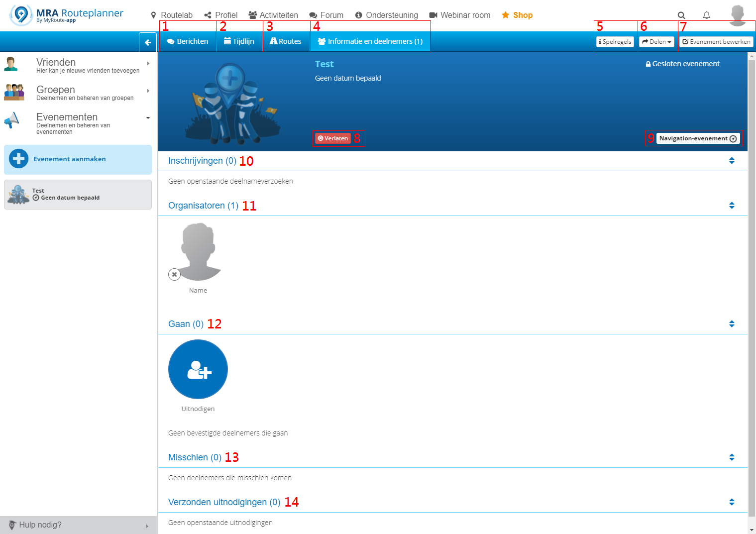
Task: Toggle the Inschrijvingen section arrows
Action: (x=732, y=161)
